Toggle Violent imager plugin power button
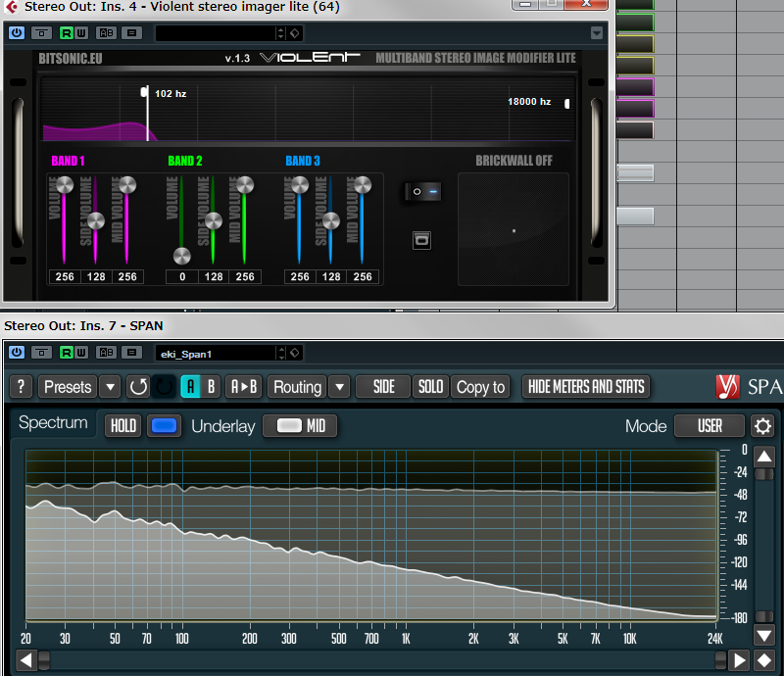 [17, 33]
